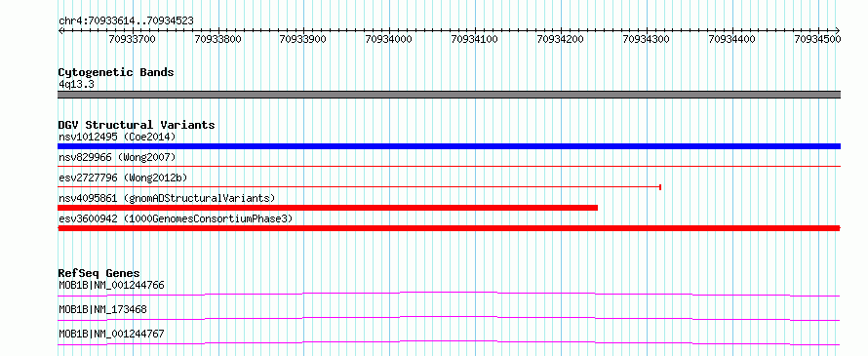Click ruler position 70934400

(731, 39)
